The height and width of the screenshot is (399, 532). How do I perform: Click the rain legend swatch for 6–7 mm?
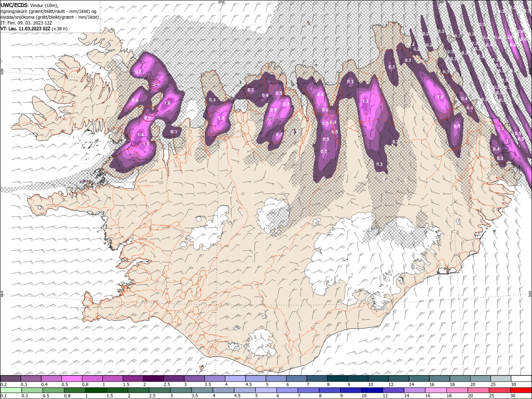click(x=287, y=390)
